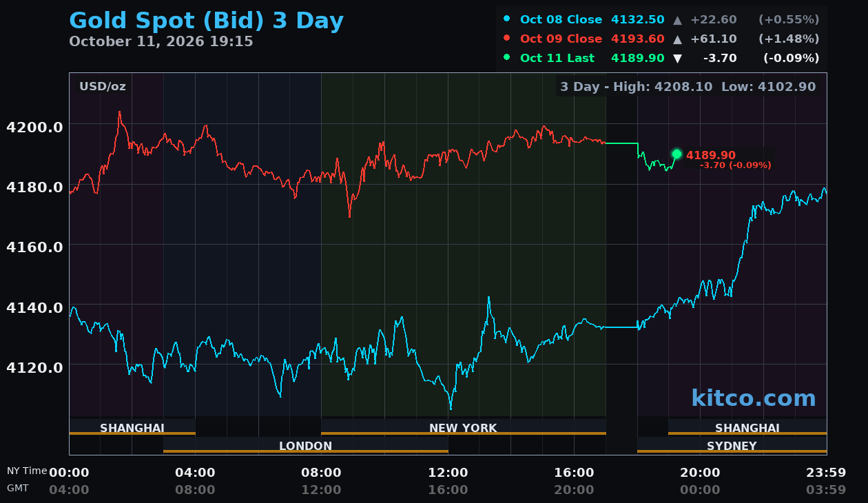Click the 4180.0 y-axis label
868x503 pixels.
point(34,187)
